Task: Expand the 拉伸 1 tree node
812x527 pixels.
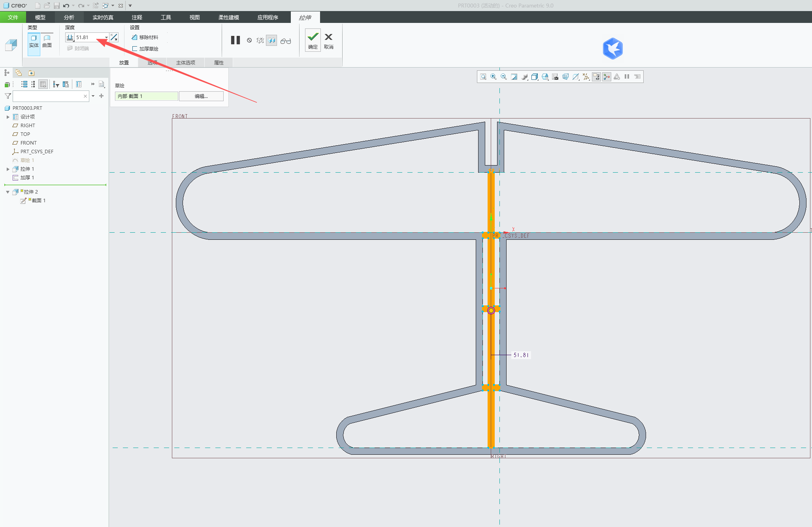Action: click(x=8, y=169)
